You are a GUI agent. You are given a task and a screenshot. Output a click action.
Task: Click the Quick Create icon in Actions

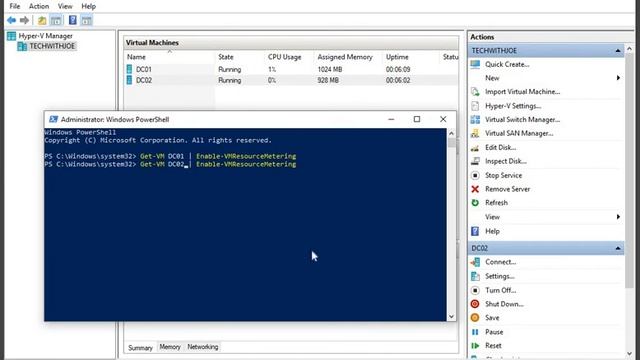tap(475, 64)
